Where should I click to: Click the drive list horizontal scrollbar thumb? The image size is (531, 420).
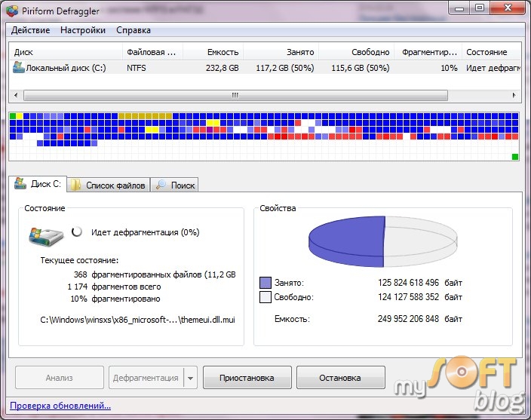(235, 95)
